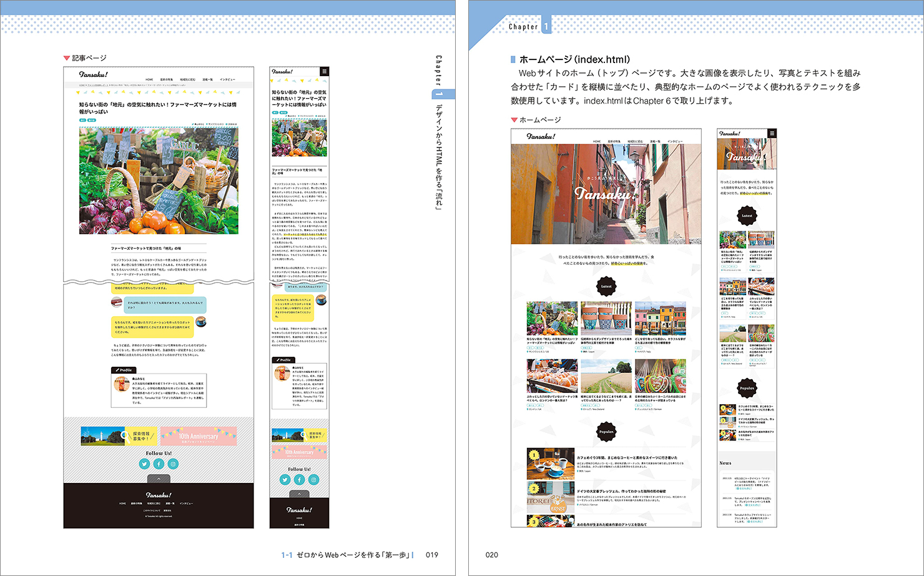The image size is (924, 576).
Task: Open the Profile tab on desktop article
Action: 124,370
